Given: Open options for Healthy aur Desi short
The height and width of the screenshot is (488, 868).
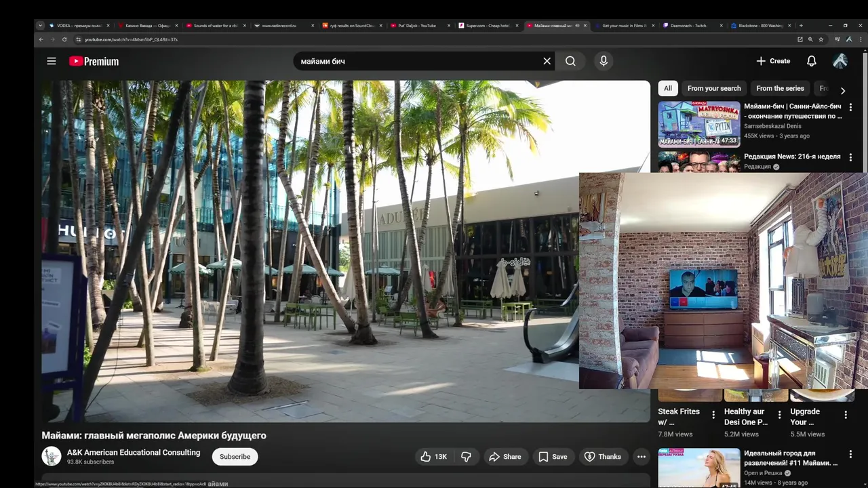Looking at the screenshot, I should (779, 415).
